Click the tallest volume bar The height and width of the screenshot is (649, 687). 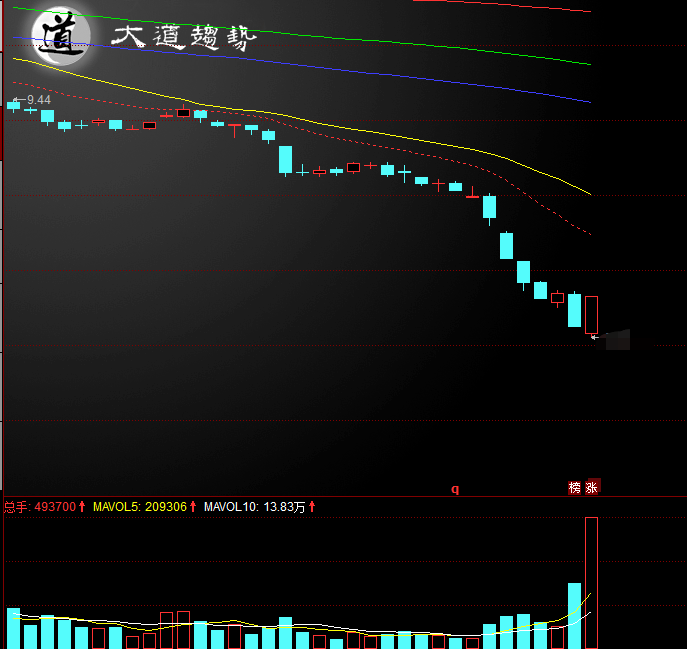(591, 582)
